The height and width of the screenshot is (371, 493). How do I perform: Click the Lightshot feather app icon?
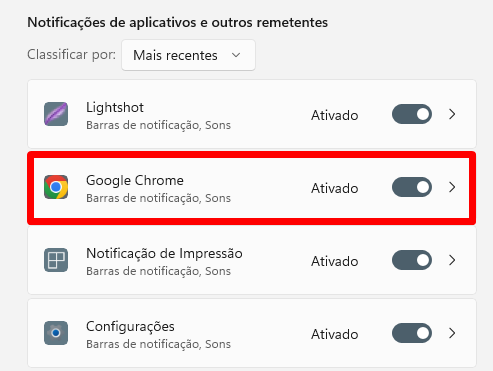pos(56,114)
